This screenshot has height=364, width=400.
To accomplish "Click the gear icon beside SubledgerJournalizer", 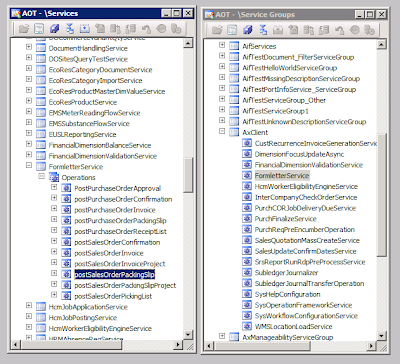I will coord(247,272).
